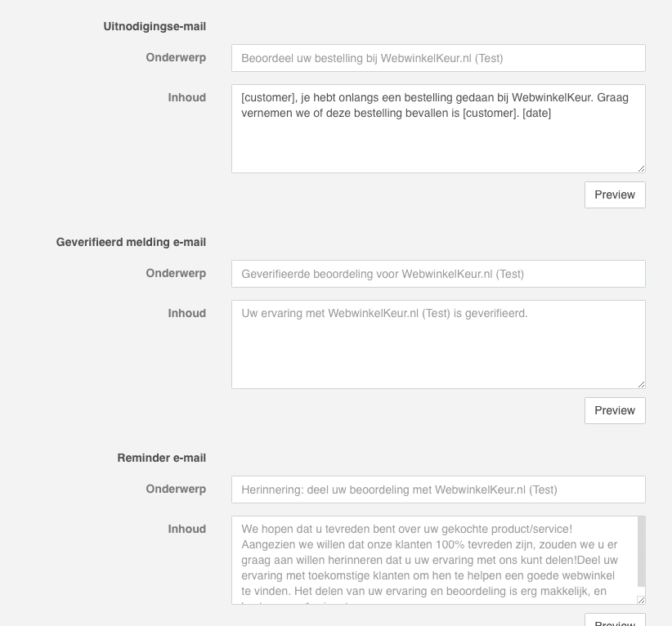
Task: Click the Reminder e-mail Preview button
Action: tap(615, 620)
